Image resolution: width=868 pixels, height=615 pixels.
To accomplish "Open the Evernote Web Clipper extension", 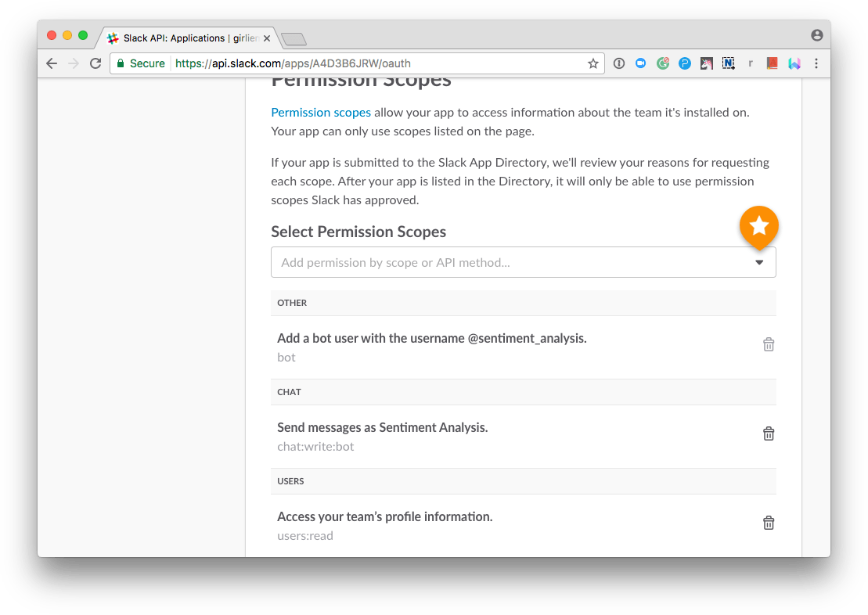I will pyautogui.click(x=728, y=63).
